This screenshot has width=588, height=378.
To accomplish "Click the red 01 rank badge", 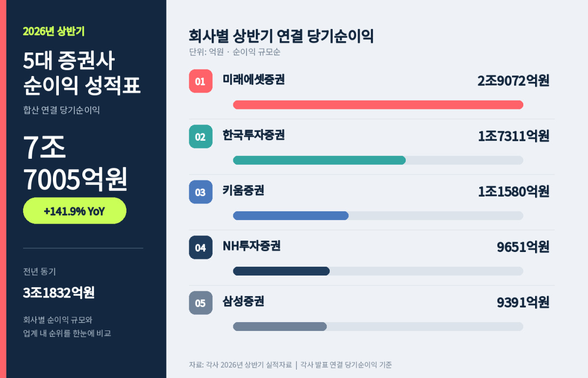I will [201, 81].
